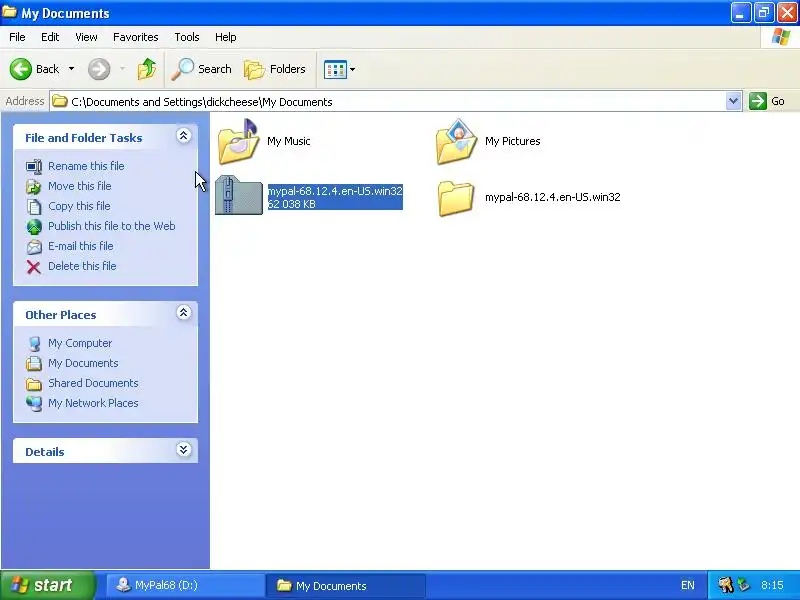
Task: Click the Rename this file icon
Action: click(34, 166)
